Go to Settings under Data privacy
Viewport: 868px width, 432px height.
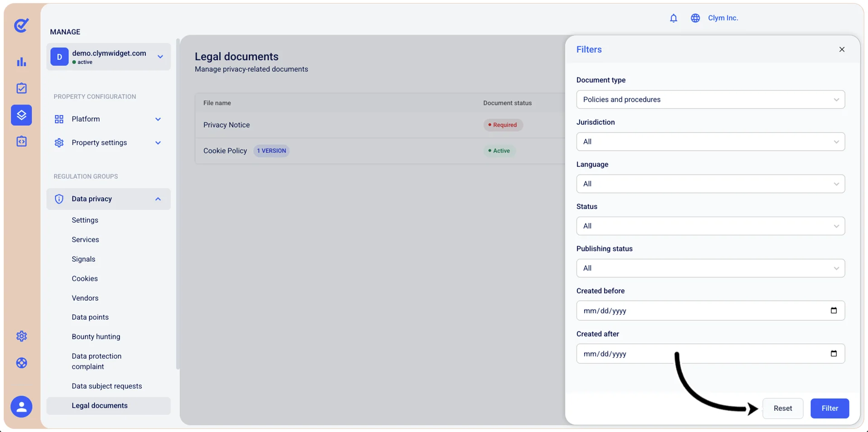click(x=85, y=220)
